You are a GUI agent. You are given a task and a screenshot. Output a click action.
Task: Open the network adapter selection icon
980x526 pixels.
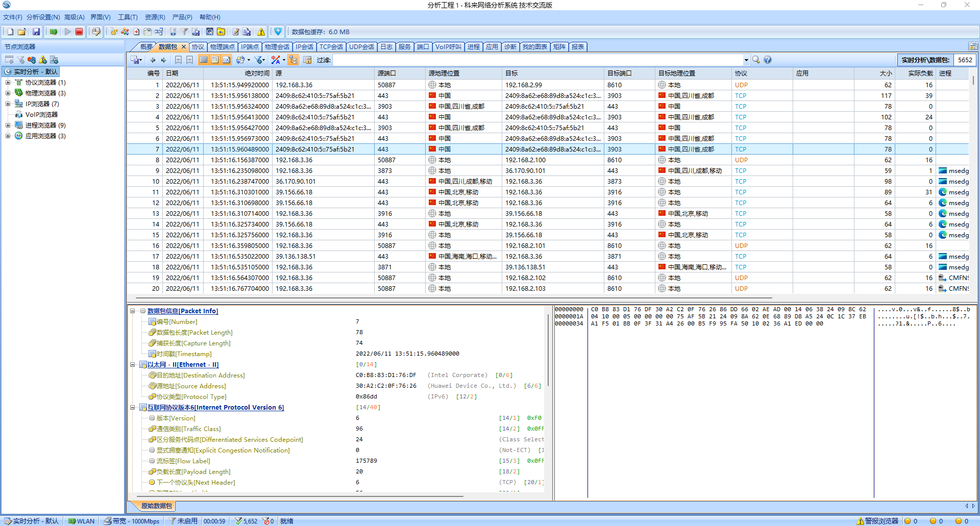click(x=53, y=32)
